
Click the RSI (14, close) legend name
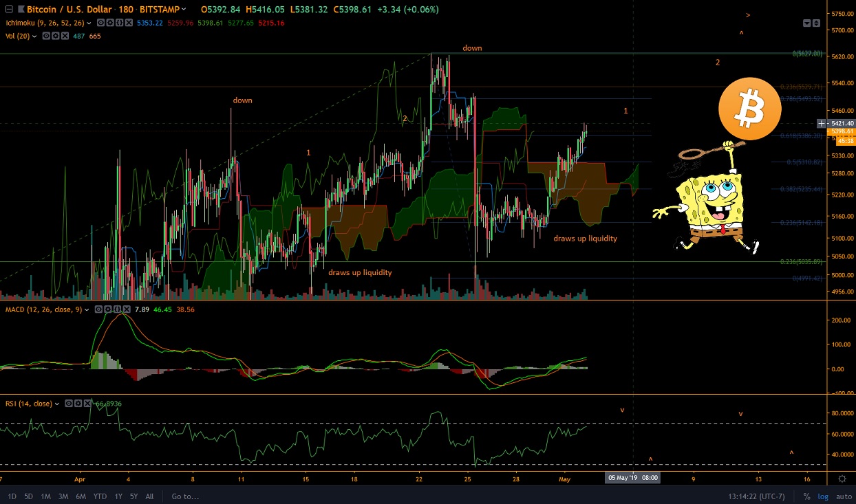pyautogui.click(x=29, y=404)
